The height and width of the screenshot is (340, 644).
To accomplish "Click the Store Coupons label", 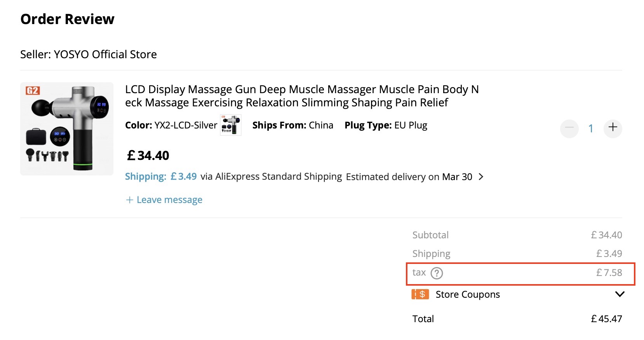I will (x=468, y=295).
